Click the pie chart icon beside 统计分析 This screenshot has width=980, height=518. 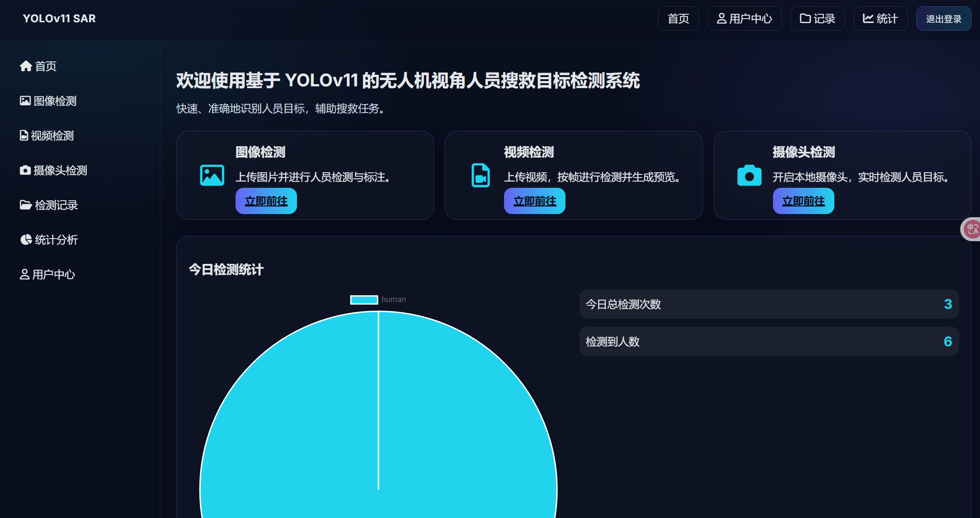tap(26, 239)
